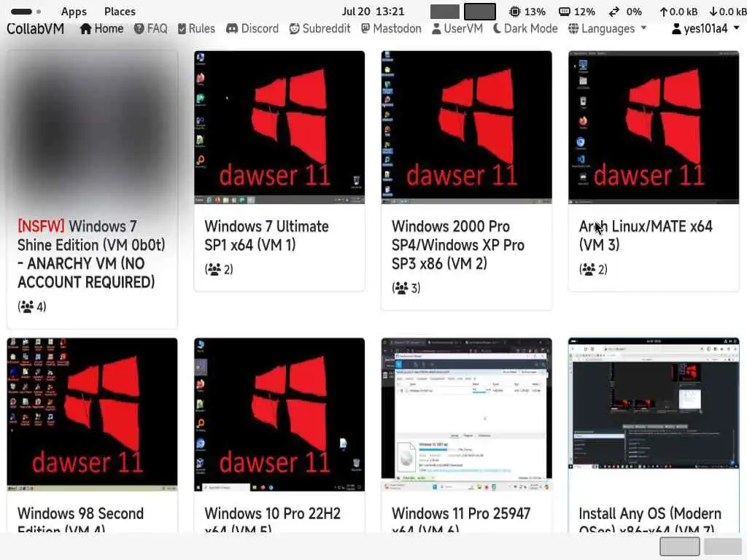This screenshot has width=747, height=560.
Task: Click the CPU usage chip icon
Action: [x=514, y=12]
